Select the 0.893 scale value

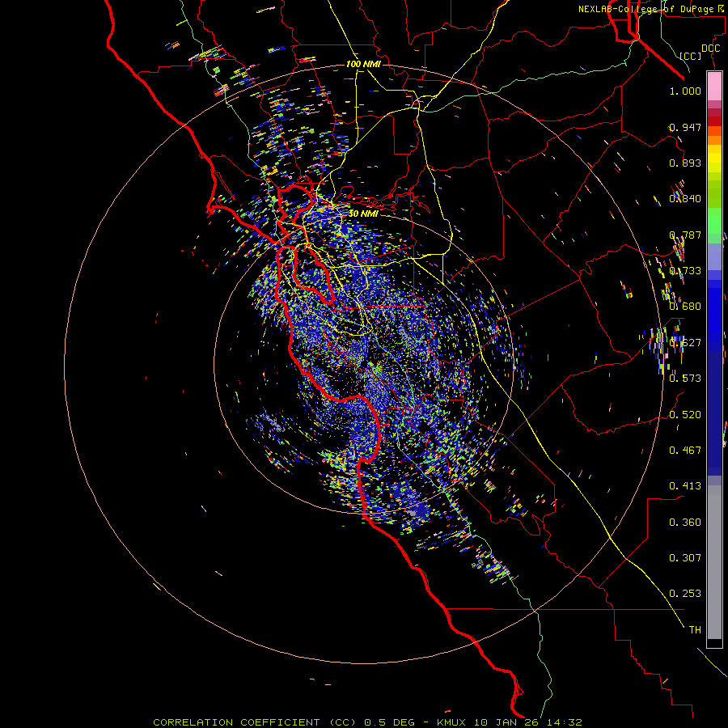(685, 163)
